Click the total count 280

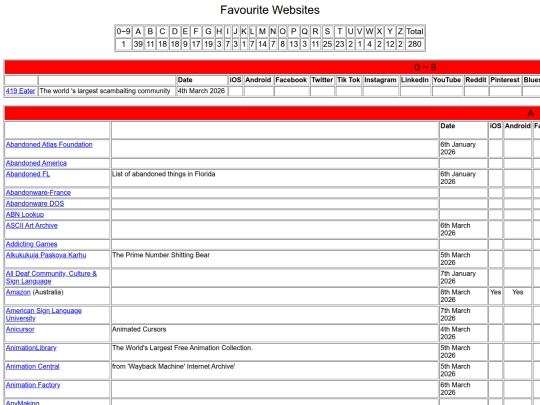click(415, 44)
